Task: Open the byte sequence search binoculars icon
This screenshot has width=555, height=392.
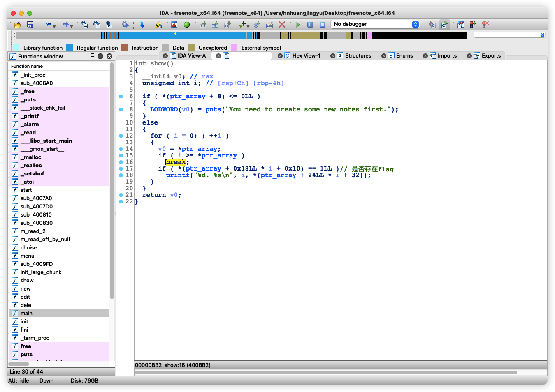Action: point(109,25)
